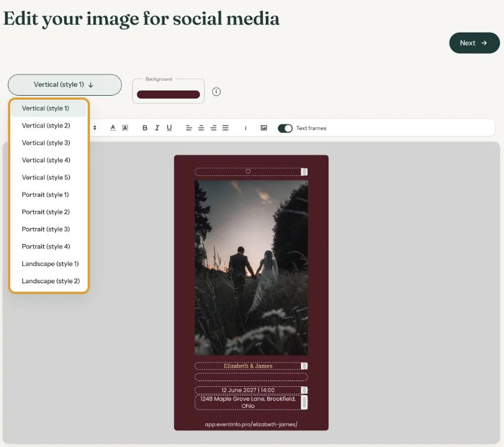The width and height of the screenshot is (504, 447).
Task: Select Portrait (style 1) layout
Action: coord(49,195)
